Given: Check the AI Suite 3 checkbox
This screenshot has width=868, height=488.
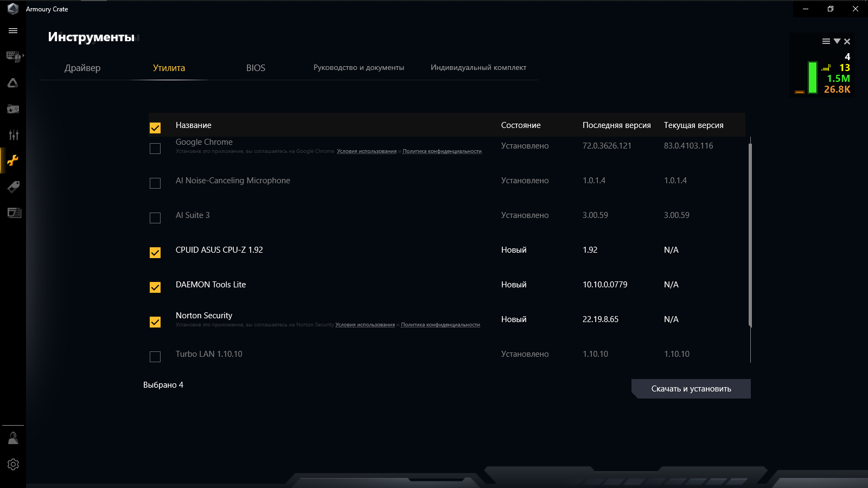Looking at the screenshot, I should coord(155,218).
